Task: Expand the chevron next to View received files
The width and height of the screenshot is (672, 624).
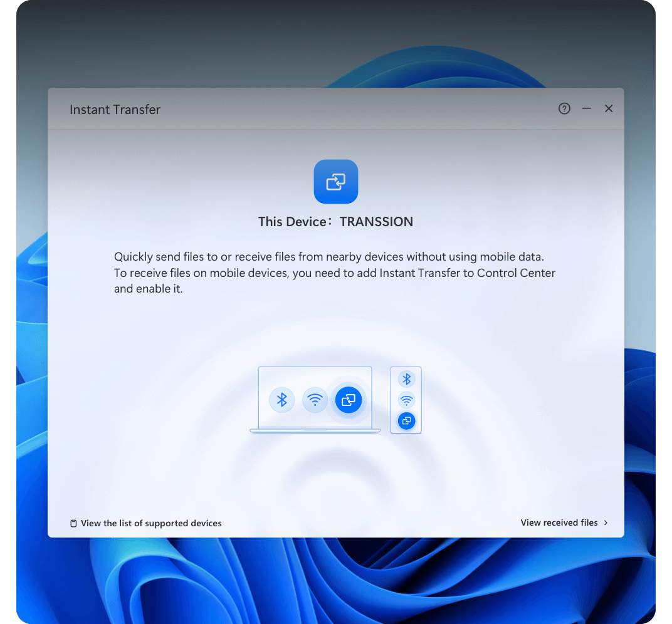Action: [606, 523]
